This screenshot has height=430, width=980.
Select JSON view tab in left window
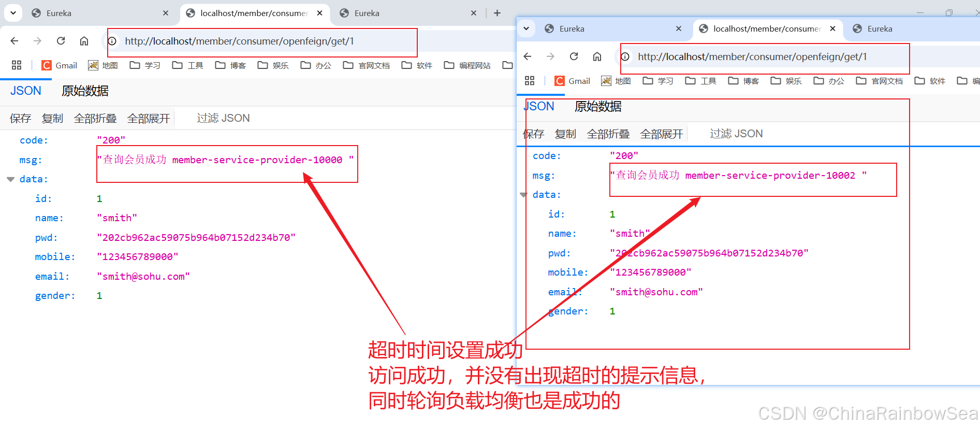(26, 91)
